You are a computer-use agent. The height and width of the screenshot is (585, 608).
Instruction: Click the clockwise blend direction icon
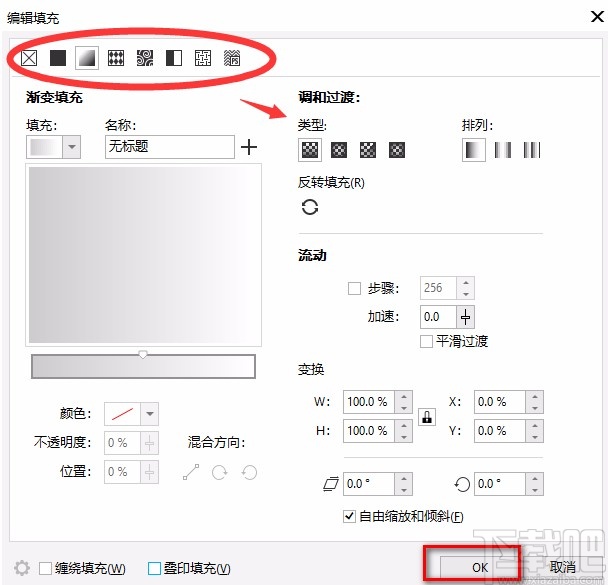point(220,472)
